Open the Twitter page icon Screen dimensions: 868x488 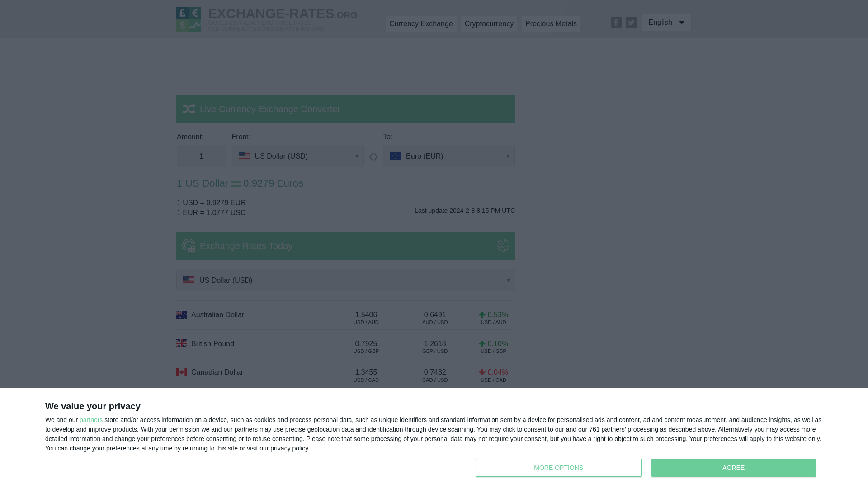pyautogui.click(x=631, y=23)
